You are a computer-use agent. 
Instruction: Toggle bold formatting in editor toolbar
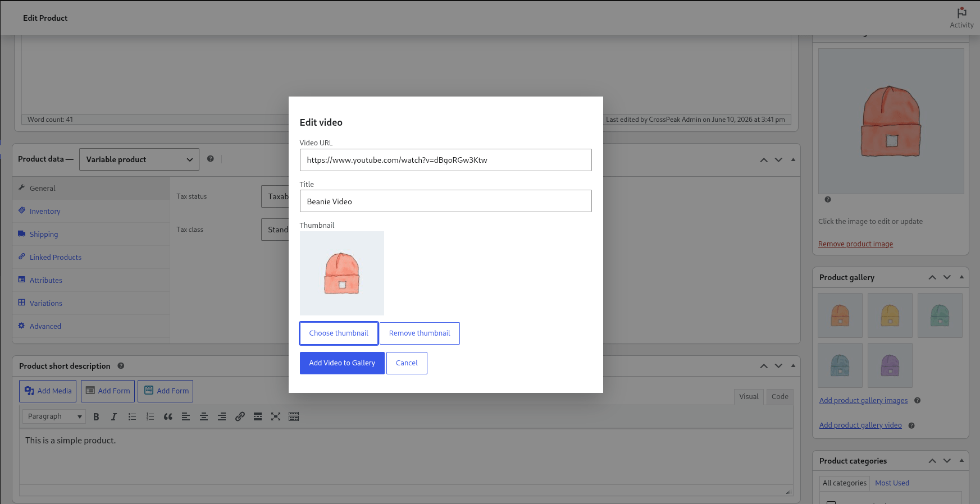(96, 416)
